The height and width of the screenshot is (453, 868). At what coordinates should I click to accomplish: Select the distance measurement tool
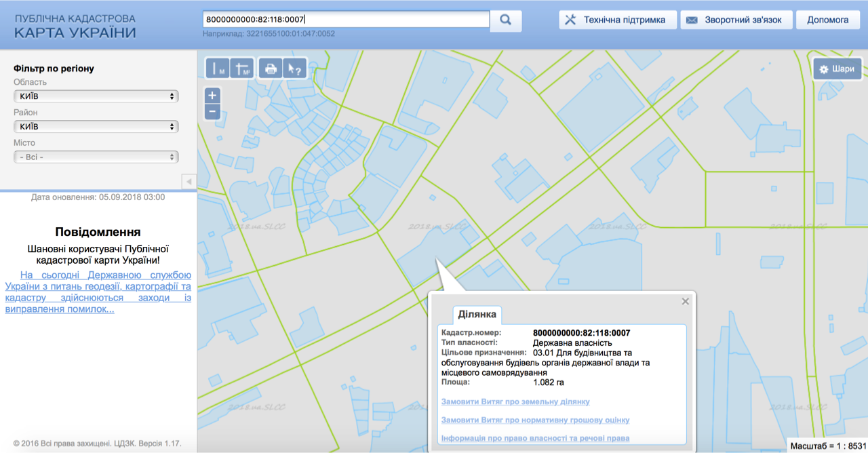(218, 68)
